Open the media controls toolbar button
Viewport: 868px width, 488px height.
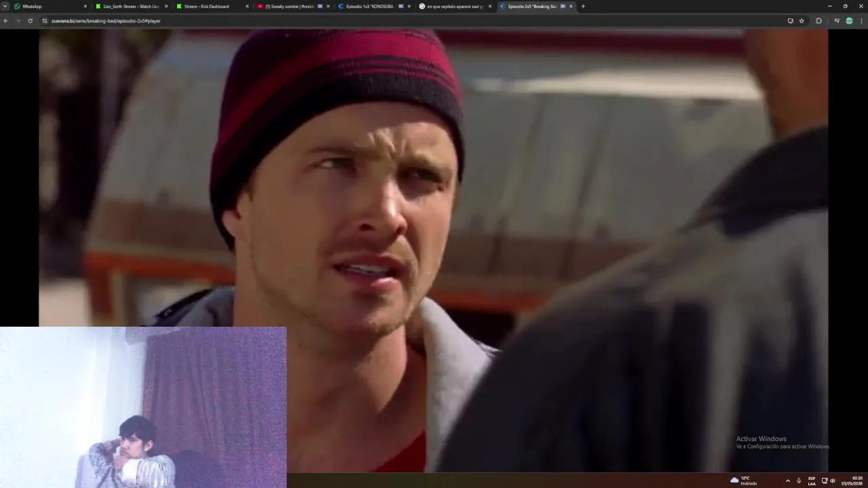point(837,21)
